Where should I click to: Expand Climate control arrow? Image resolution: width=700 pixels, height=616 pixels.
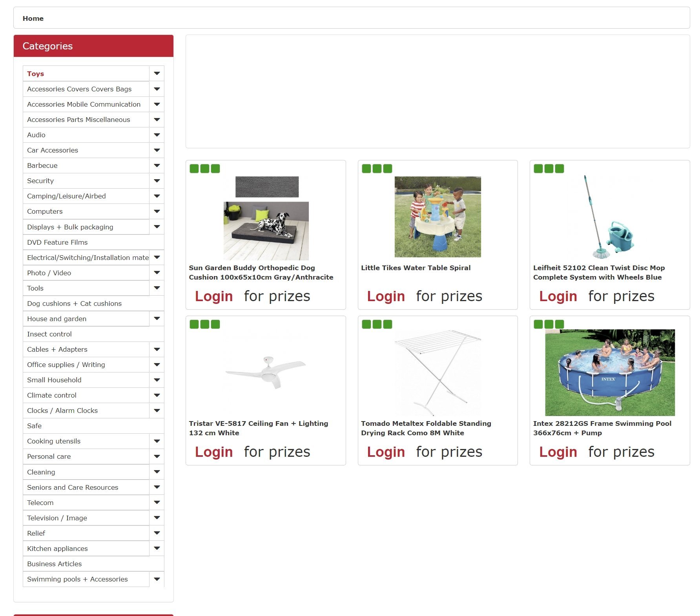157,395
